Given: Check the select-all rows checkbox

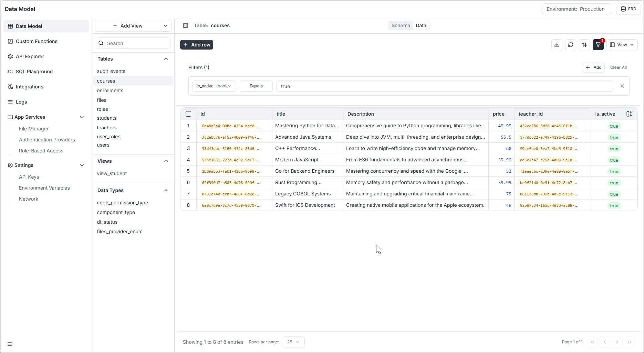Looking at the screenshot, I should click(x=188, y=114).
